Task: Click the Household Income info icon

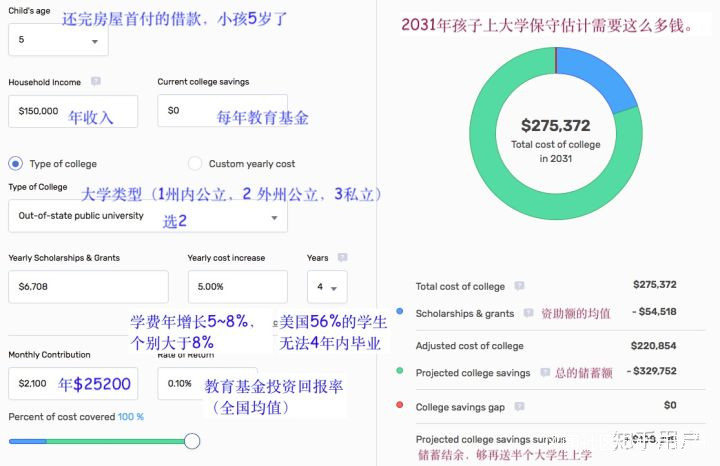Action: coord(96,81)
